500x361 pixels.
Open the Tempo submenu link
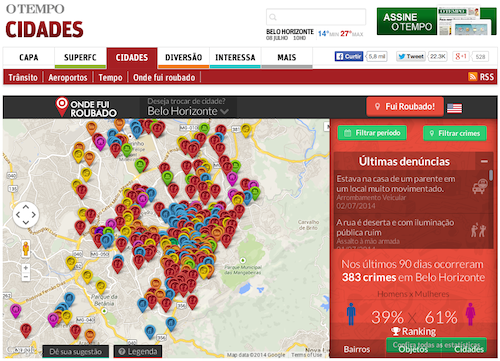coord(110,77)
